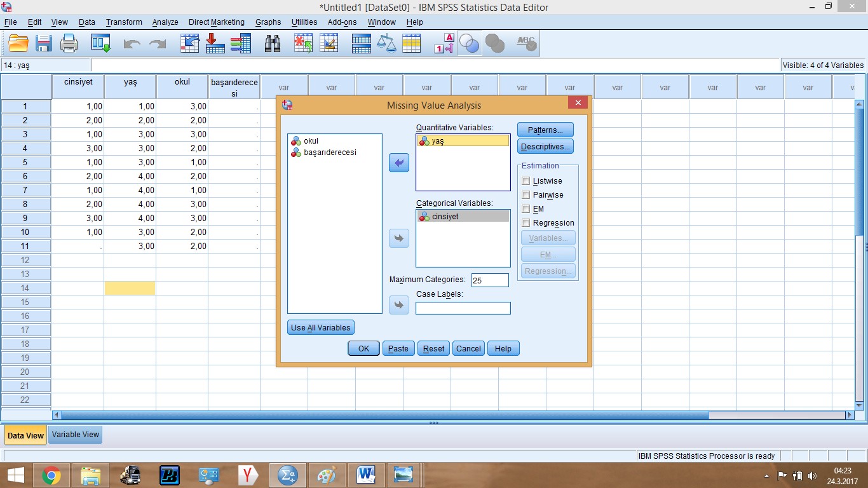Click OK in Missing Value Analysis

[363, 348]
